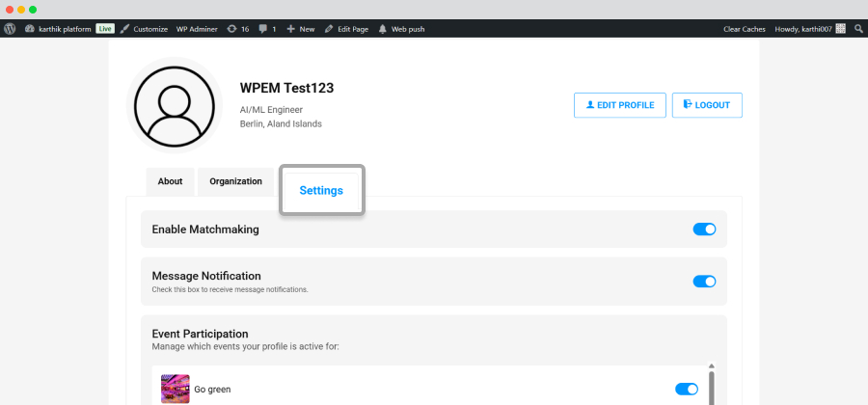Click the search magnifier in admin bar

pyautogui.click(x=858, y=29)
